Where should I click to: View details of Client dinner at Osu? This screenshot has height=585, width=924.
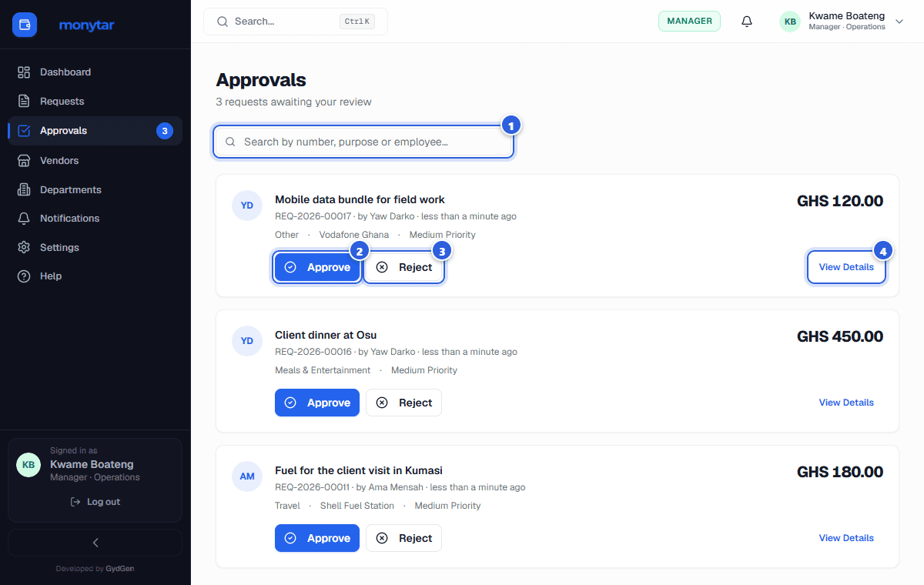[846, 403]
